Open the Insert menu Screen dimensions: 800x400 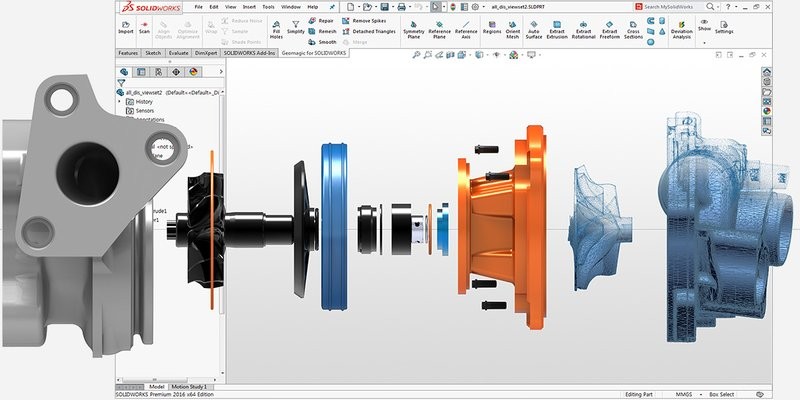point(248,6)
